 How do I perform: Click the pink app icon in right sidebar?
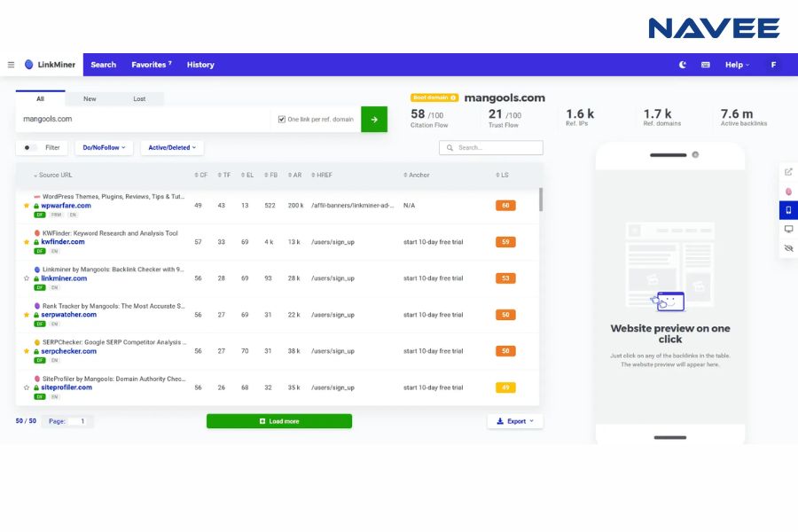[x=788, y=192]
